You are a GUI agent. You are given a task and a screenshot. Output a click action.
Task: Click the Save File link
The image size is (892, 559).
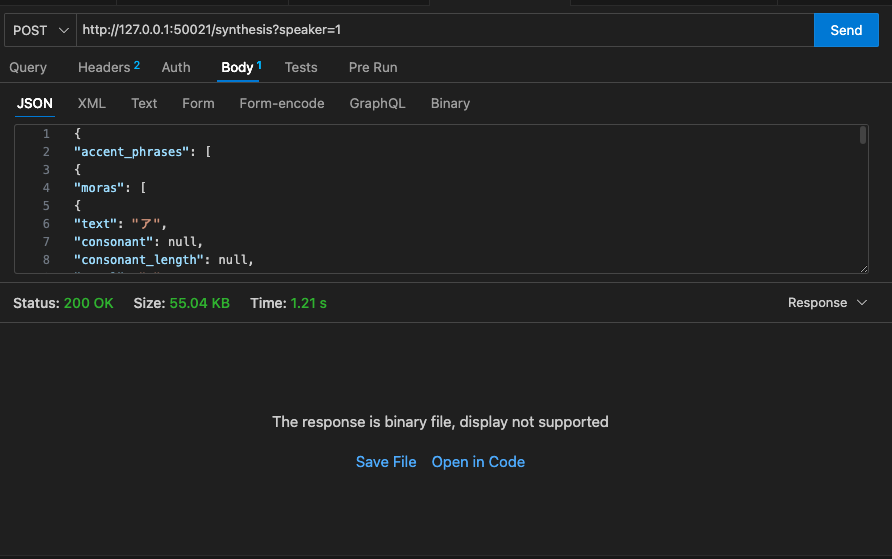pos(386,462)
